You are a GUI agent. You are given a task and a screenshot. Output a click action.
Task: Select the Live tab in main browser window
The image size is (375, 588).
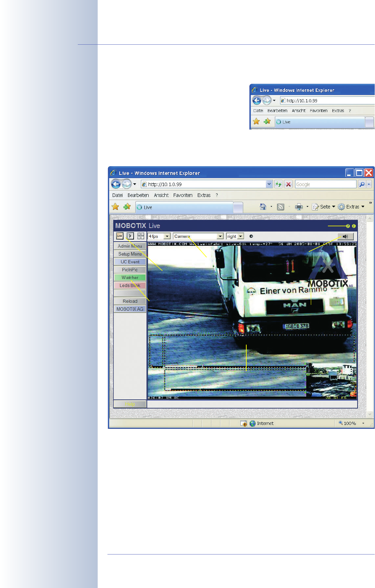point(184,207)
